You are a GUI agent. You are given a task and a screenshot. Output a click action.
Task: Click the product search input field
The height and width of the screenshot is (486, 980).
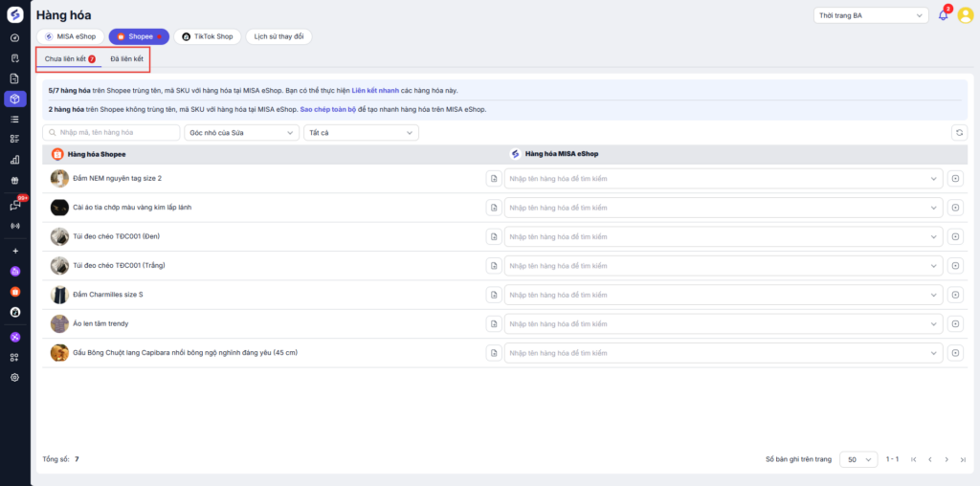(x=112, y=133)
